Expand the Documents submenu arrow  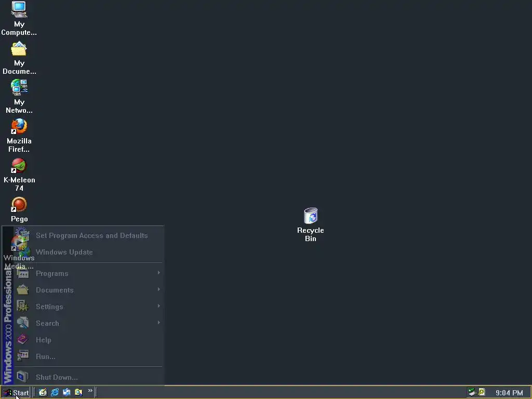158,289
